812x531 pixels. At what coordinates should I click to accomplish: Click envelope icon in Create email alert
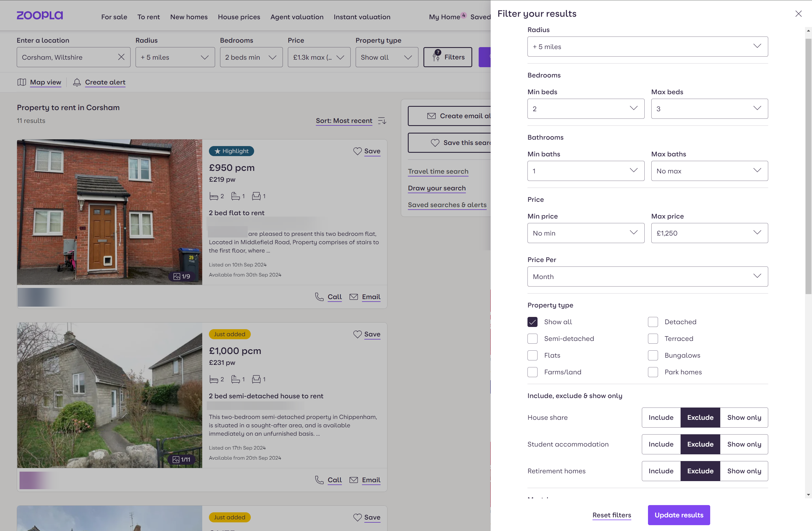[x=431, y=116]
